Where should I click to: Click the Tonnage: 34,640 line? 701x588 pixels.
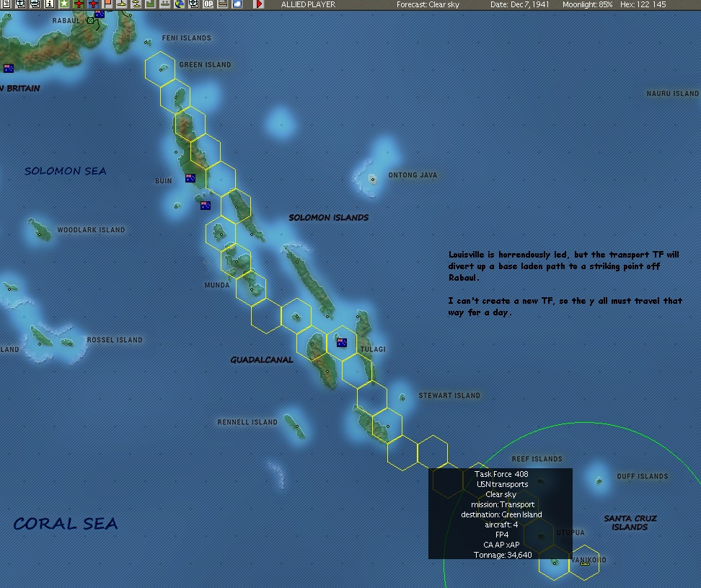[503, 555]
